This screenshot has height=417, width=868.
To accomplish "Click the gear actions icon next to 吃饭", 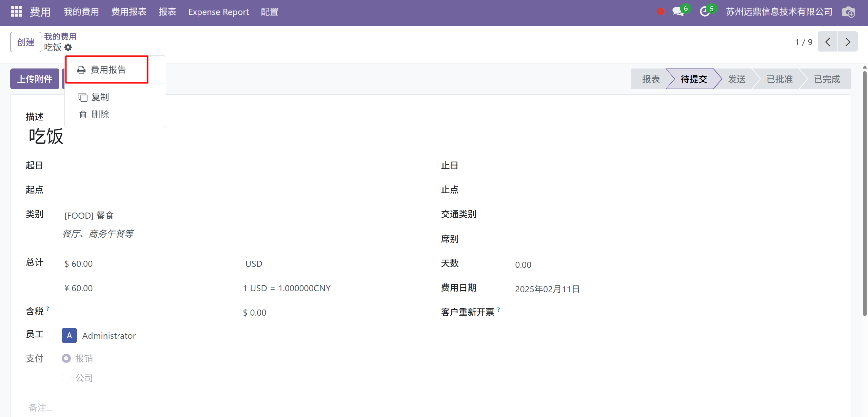I will click(68, 47).
